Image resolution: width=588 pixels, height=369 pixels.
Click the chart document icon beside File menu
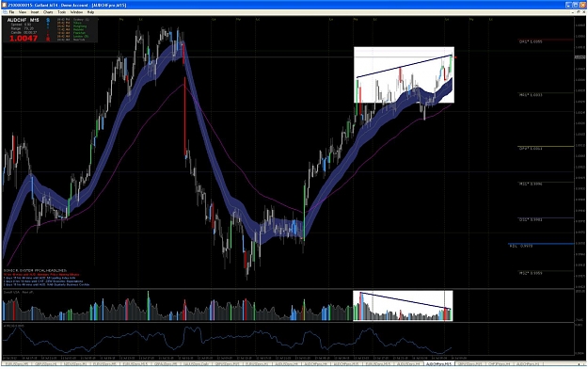(5, 12)
